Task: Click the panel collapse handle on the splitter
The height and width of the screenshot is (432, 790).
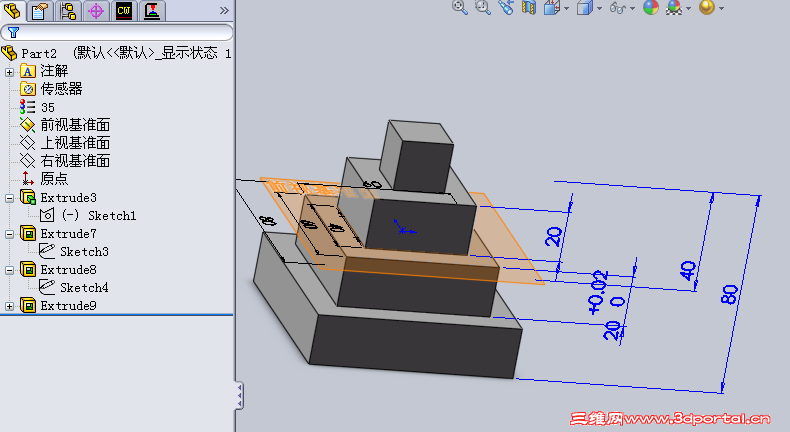Action: (x=239, y=395)
